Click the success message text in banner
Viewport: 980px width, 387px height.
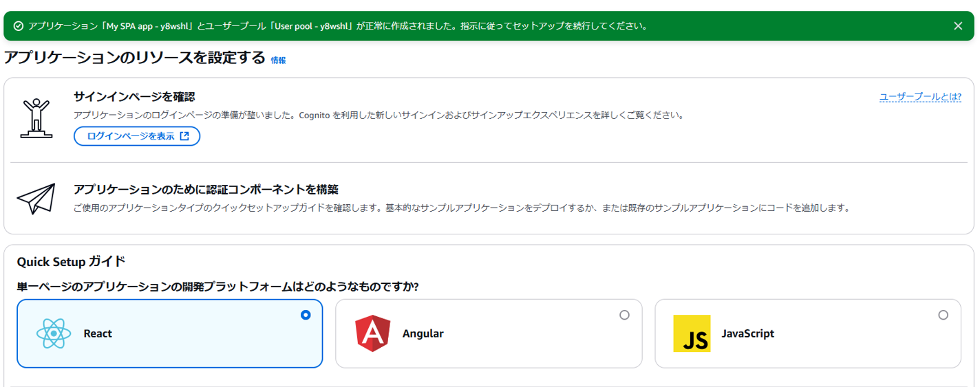tap(337, 26)
